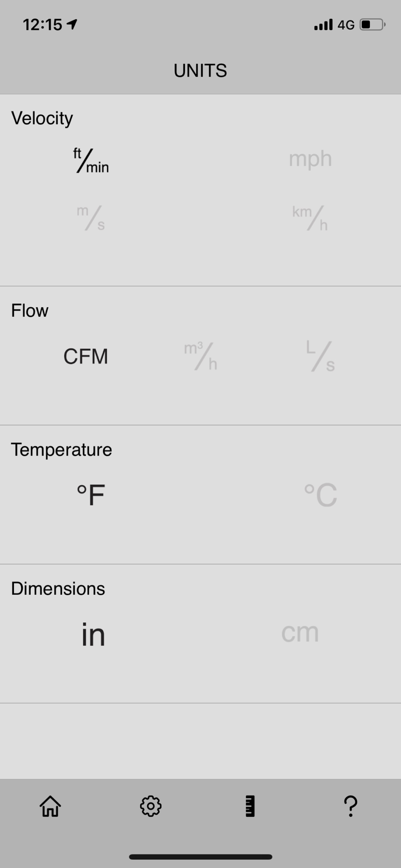Select ft/min velocity unit

(91, 160)
